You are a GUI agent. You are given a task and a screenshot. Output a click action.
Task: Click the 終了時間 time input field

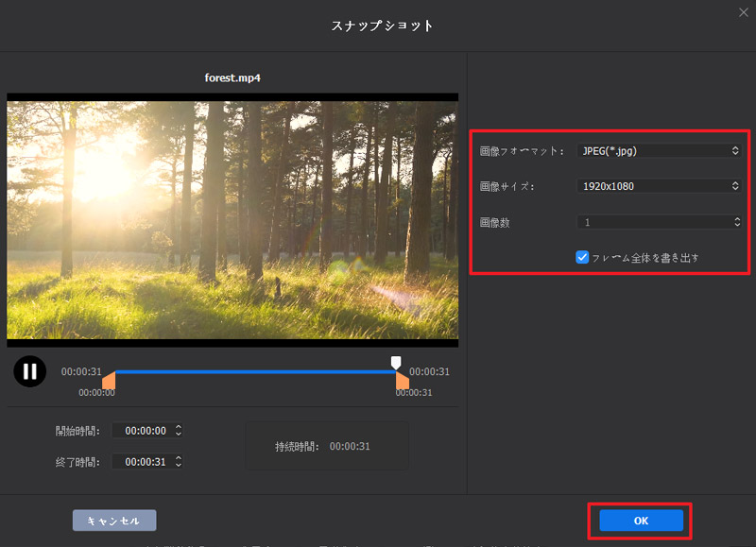[142, 462]
